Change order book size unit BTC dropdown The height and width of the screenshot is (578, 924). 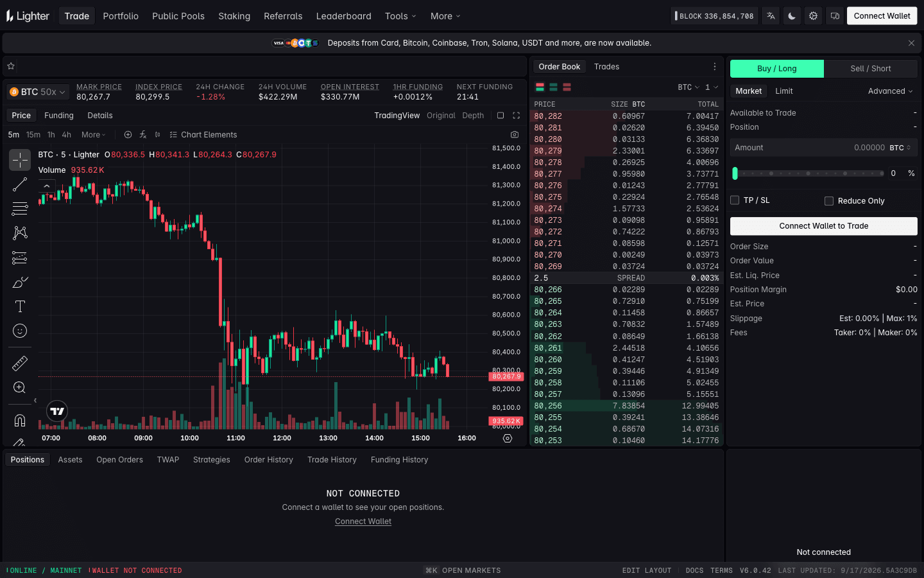[689, 87]
